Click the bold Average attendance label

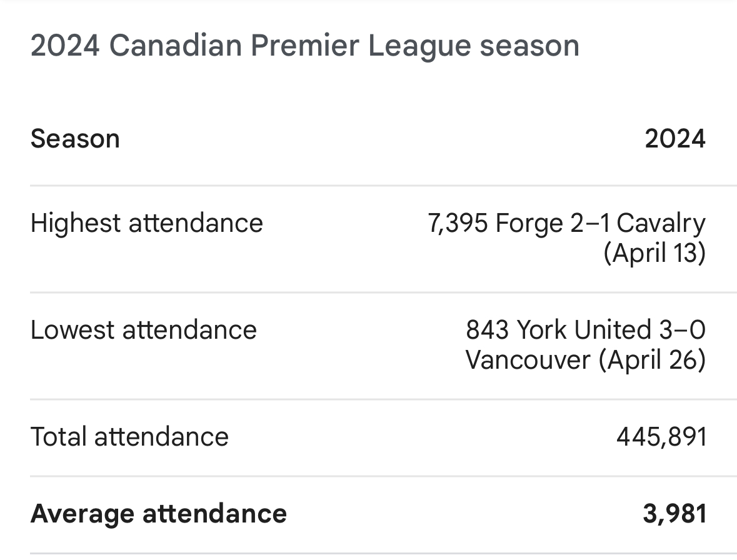click(x=158, y=514)
